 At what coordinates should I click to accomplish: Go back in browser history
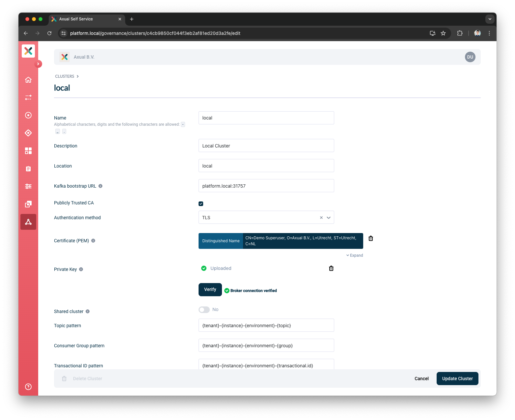26,33
